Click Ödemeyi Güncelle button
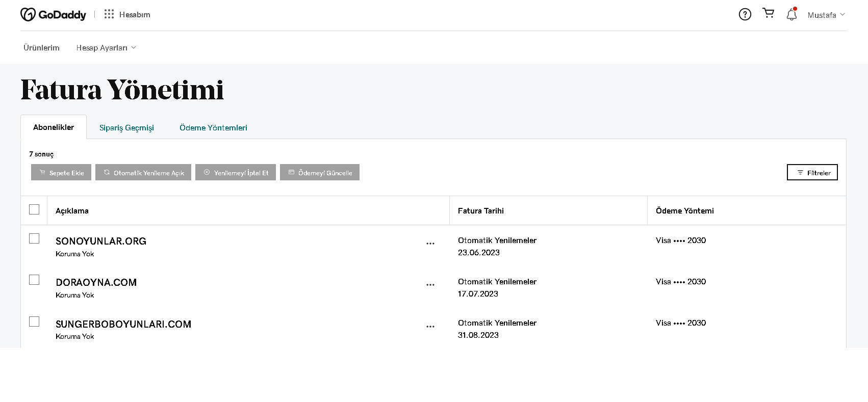 coord(320,172)
